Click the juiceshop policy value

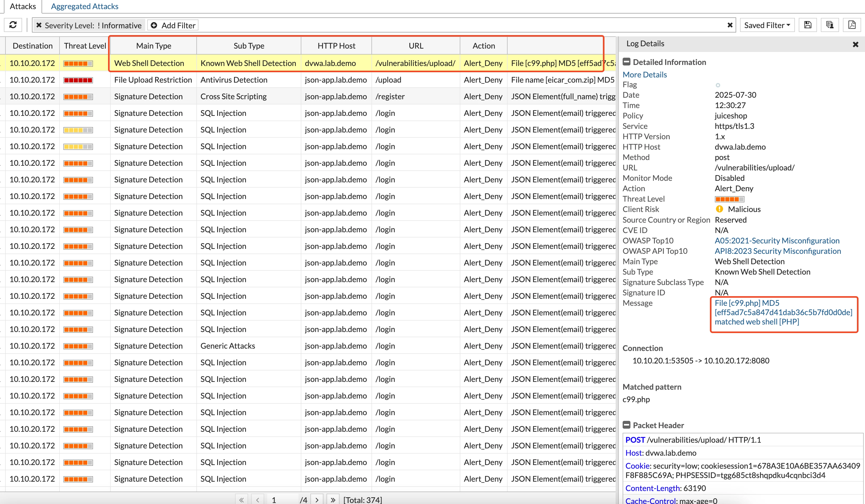coord(731,116)
